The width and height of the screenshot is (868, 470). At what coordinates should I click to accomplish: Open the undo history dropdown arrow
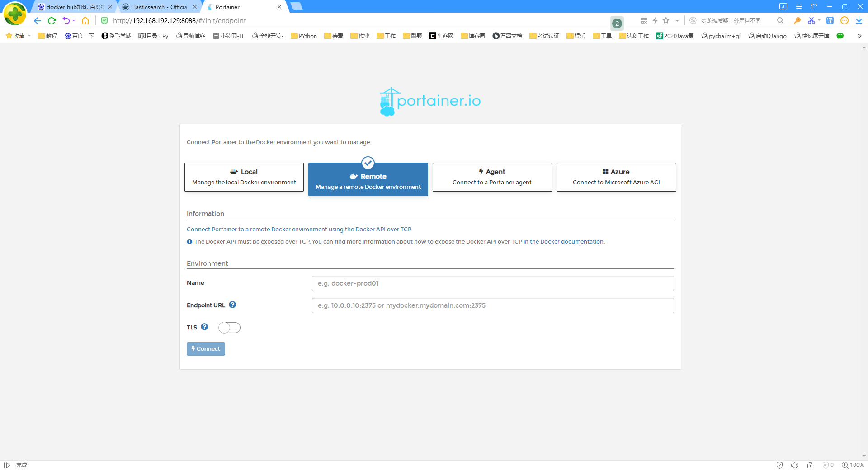[x=74, y=21]
